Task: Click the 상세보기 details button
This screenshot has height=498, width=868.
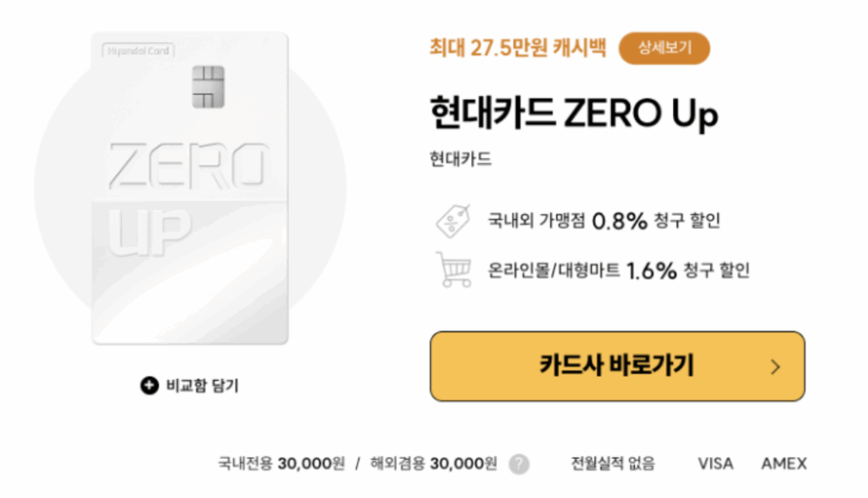Action: (x=665, y=48)
